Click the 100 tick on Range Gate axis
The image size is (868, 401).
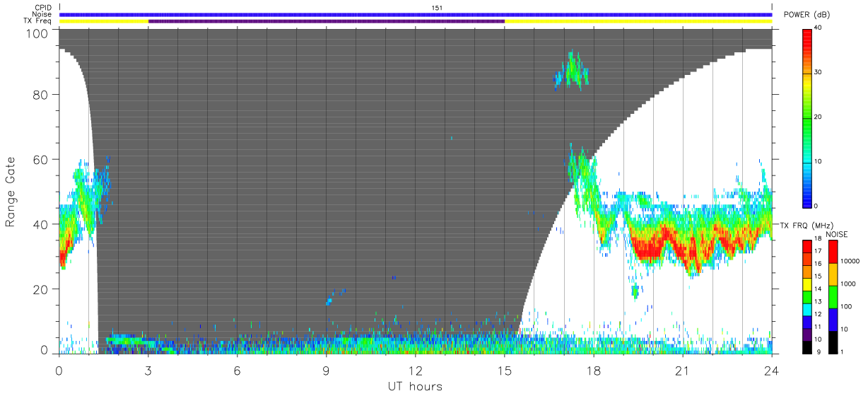click(38, 33)
